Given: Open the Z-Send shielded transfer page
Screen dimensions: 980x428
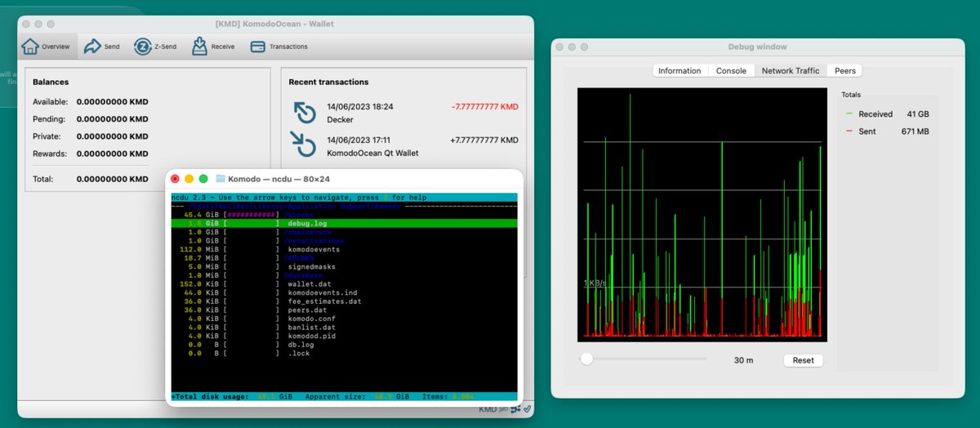Looking at the screenshot, I should [x=155, y=47].
